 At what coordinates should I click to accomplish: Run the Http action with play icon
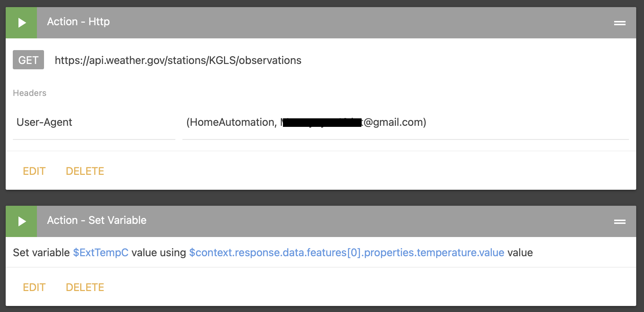pos(21,23)
